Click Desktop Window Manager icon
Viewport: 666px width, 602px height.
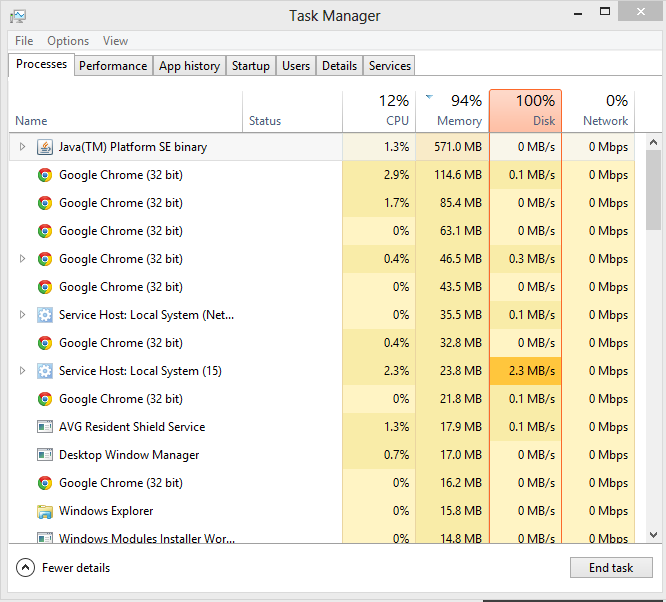click(45, 455)
